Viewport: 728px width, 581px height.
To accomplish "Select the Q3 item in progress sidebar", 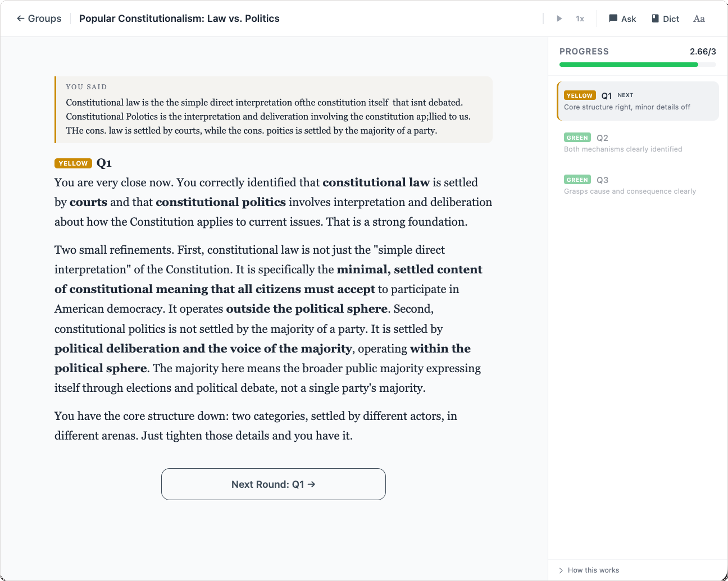I will pyautogui.click(x=638, y=185).
